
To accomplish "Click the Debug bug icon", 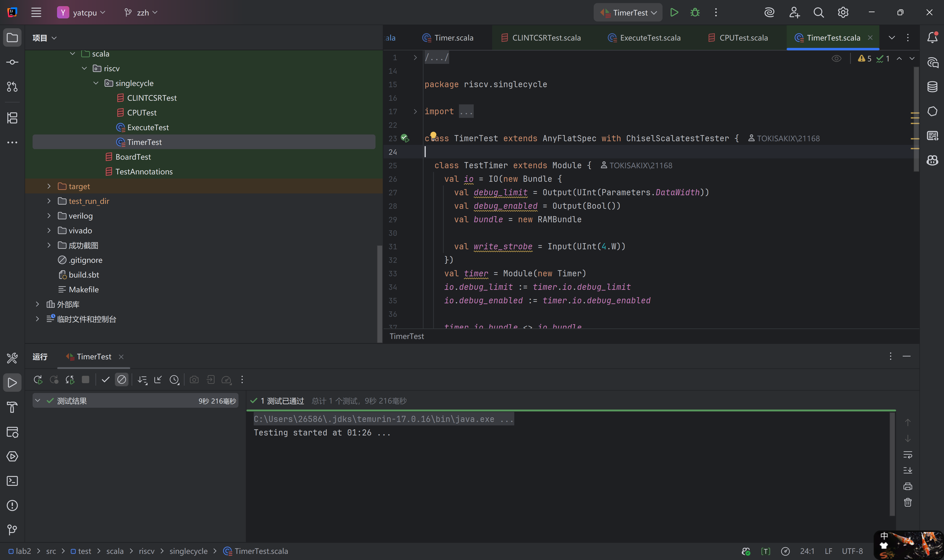I will (x=695, y=13).
